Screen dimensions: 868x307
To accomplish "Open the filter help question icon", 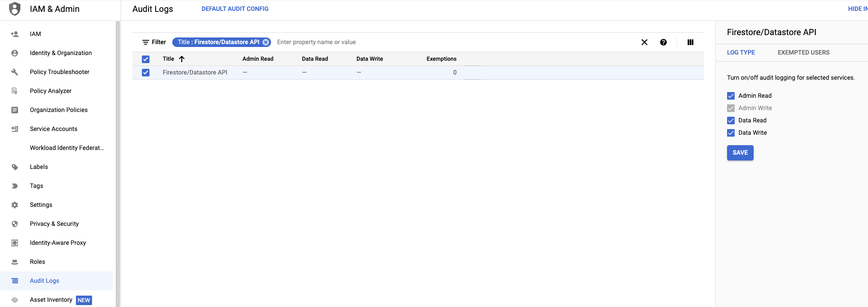I will pyautogui.click(x=663, y=42).
